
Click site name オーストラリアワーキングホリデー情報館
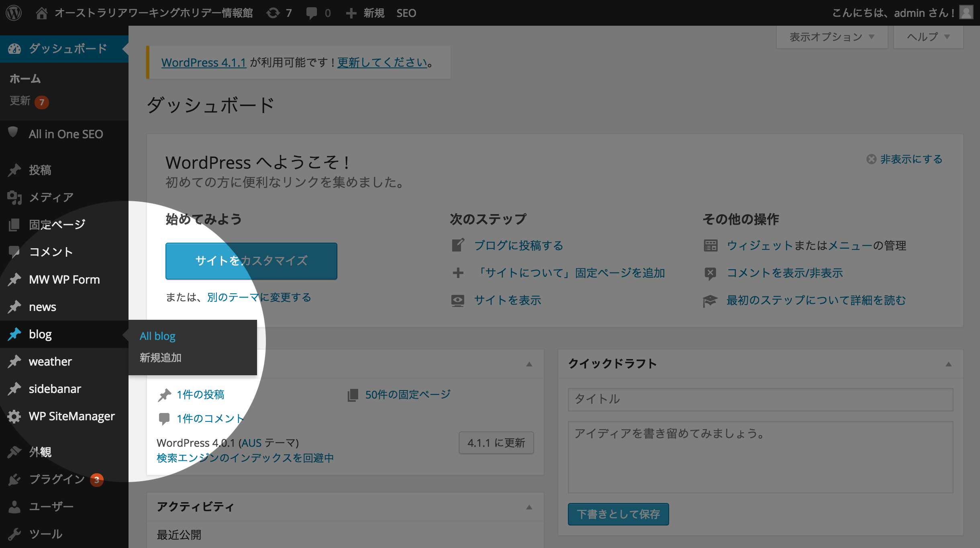pyautogui.click(x=153, y=13)
